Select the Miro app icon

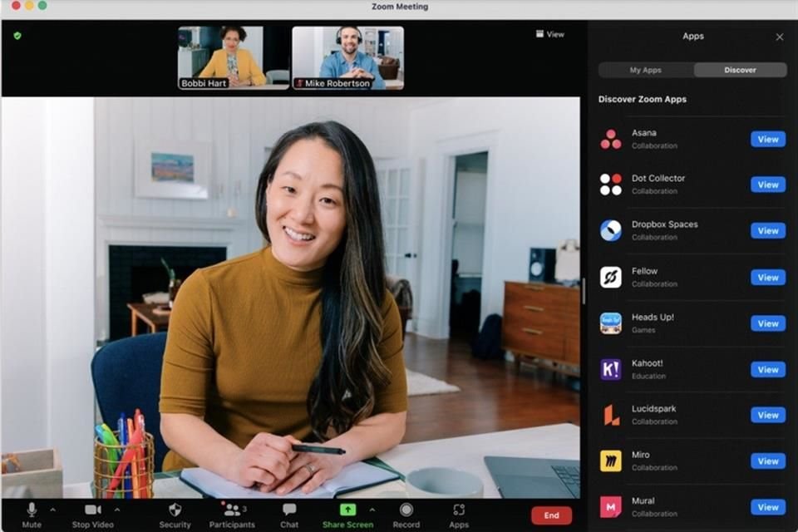(x=610, y=461)
